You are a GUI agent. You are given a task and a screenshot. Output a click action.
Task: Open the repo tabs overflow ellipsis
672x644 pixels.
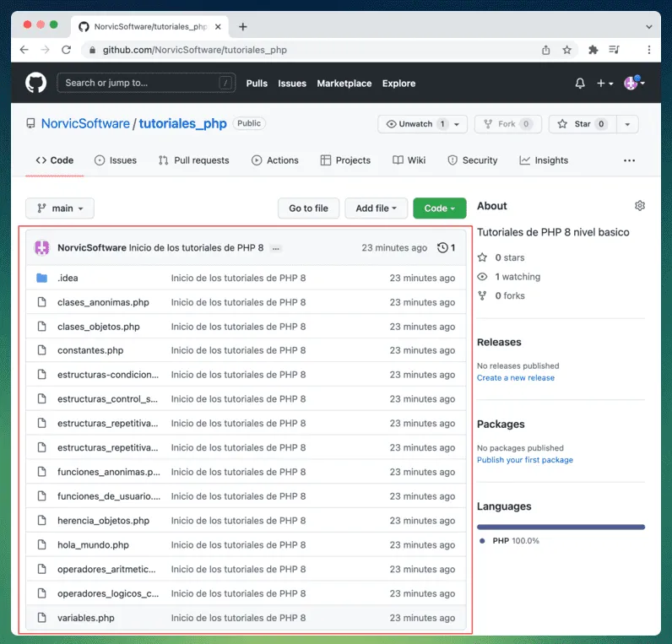coord(629,160)
